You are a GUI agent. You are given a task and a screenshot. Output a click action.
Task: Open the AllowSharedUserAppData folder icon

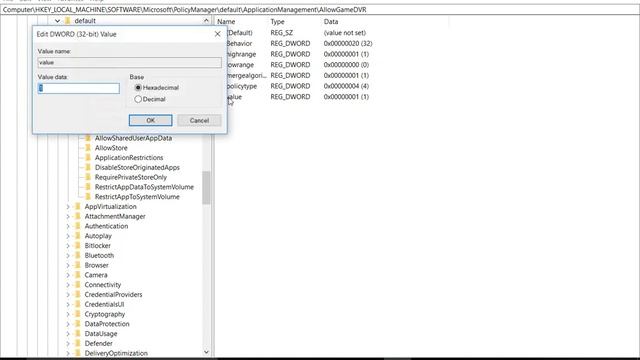[x=88, y=138]
